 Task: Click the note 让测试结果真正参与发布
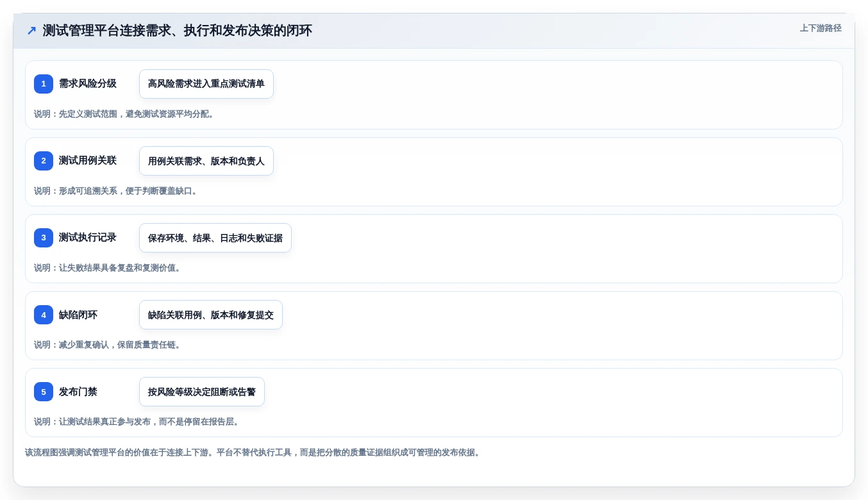(137, 422)
